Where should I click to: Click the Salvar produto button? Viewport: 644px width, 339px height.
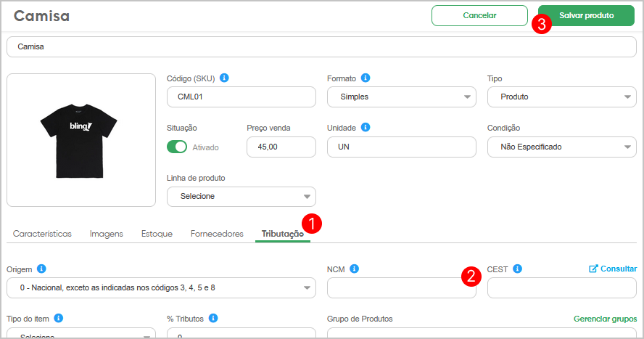coord(586,16)
